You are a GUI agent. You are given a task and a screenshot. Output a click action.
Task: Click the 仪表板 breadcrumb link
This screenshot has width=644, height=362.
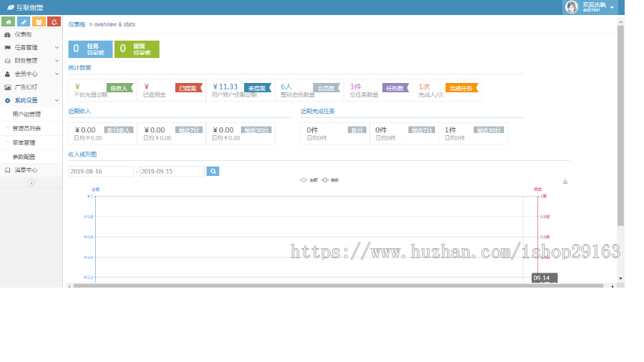pos(77,24)
